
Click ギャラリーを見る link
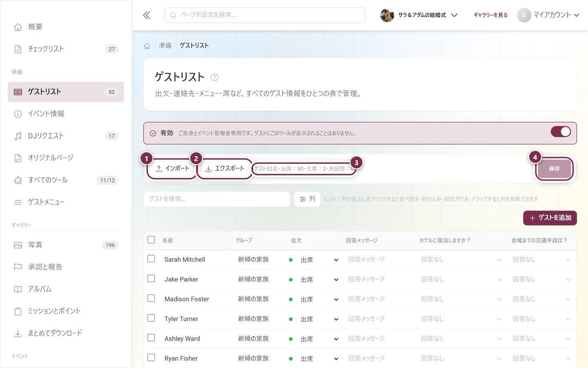coord(490,15)
